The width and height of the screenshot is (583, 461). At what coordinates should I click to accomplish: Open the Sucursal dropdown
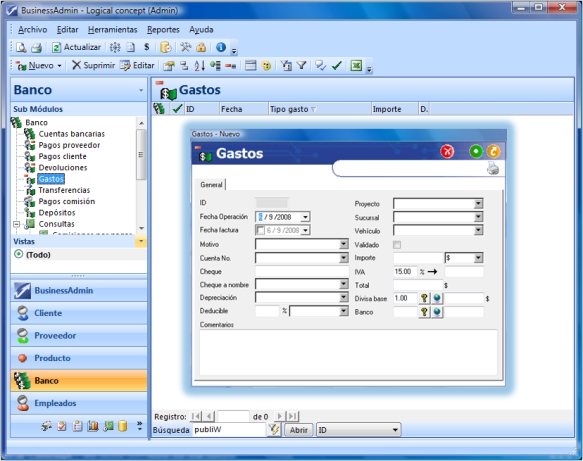coord(479,217)
